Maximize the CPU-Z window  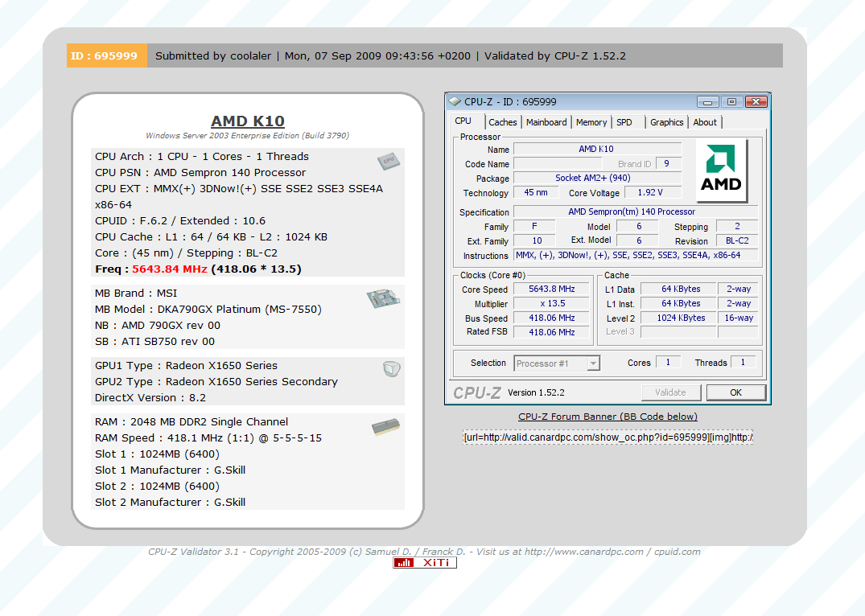[x=731, y=102]
